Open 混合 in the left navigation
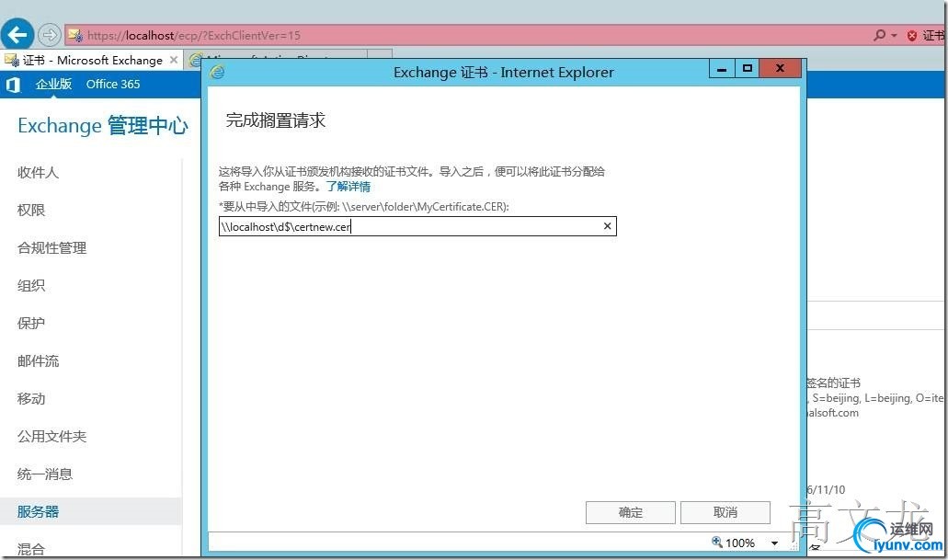The width and height of the screenshot is (948, 560). (x=31, y=549)
